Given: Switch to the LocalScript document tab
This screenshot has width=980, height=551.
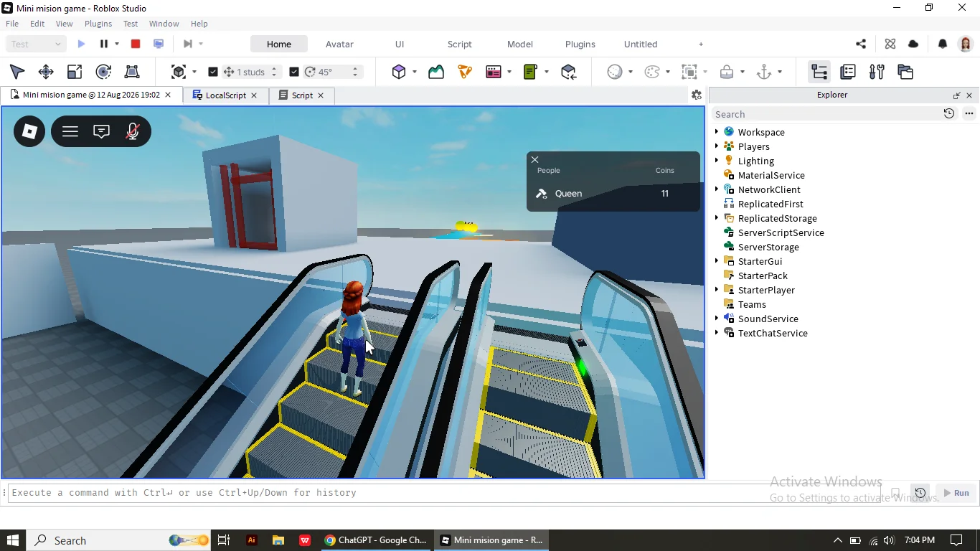Looking at the screenshot, I should (x=225, y=95).
